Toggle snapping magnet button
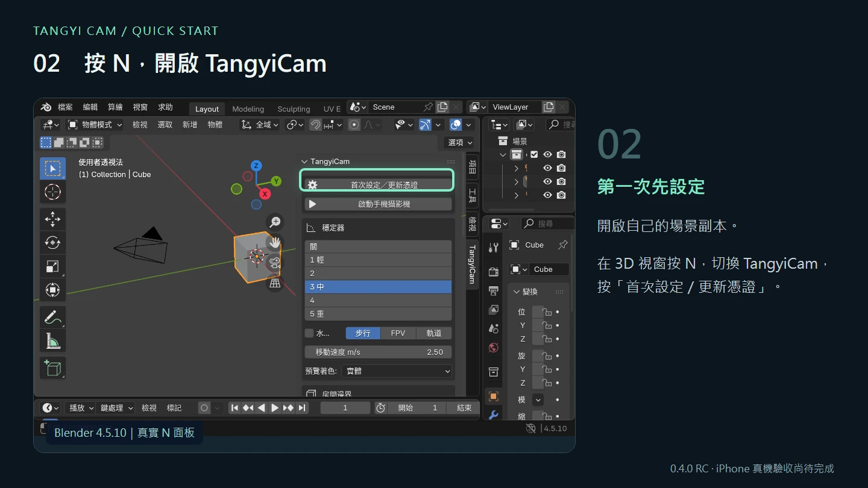 click(315, 125)
